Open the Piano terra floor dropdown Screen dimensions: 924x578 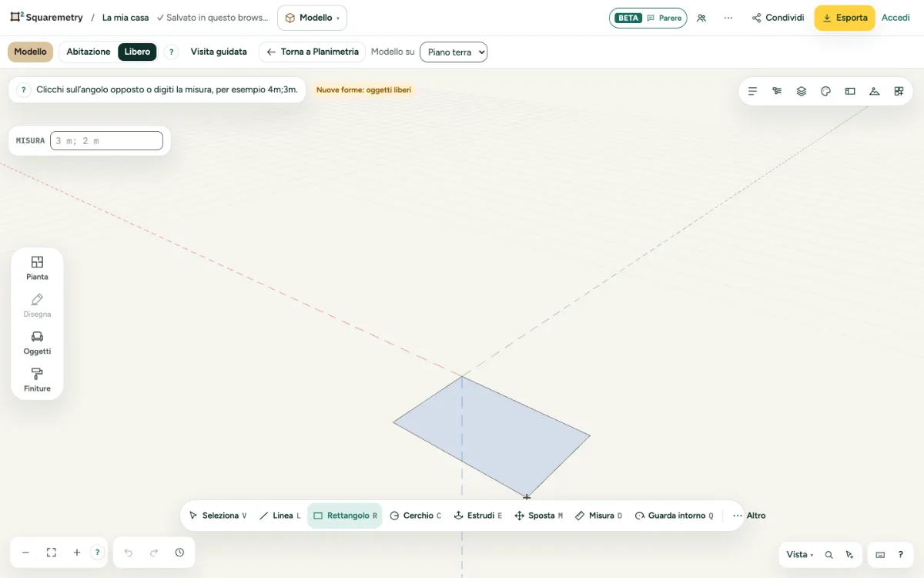pyautogui.click(x=454, y=52)
